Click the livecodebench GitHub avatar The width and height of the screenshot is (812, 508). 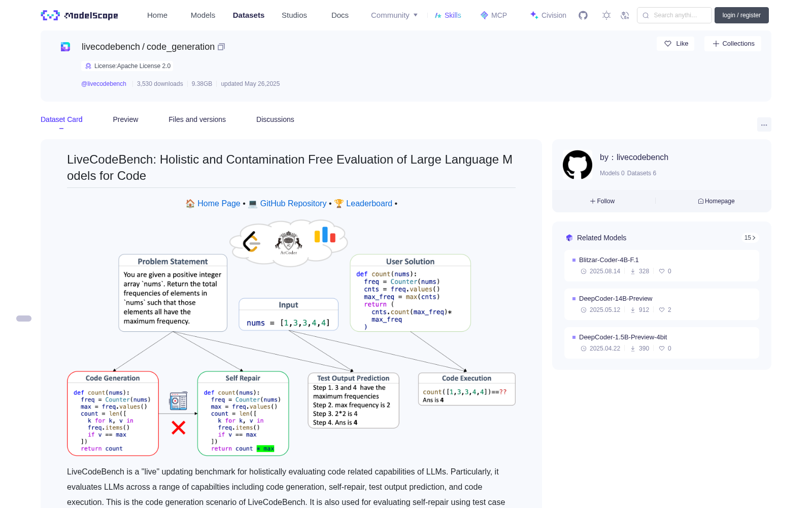click(x=578, y=165)
